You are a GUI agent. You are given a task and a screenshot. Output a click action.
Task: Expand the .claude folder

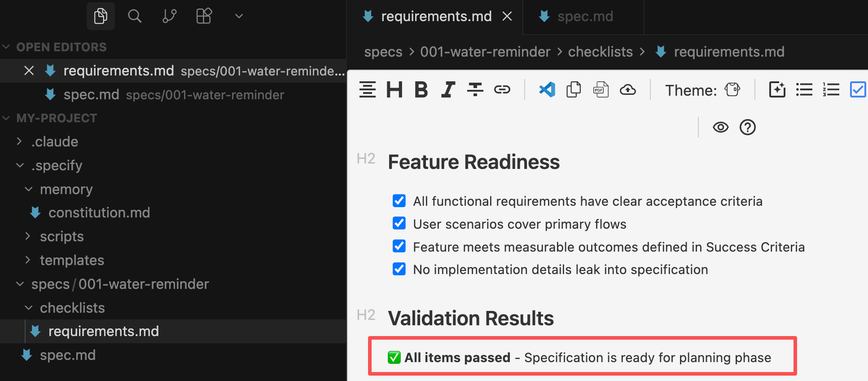(55, 142)
